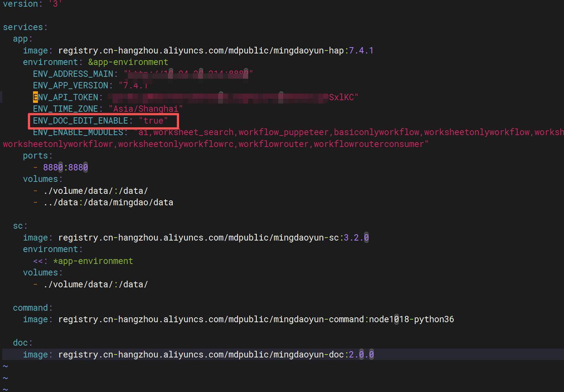Click "workflowrouterconsumer" at the modules end
Screen dimensions: 564x392
pyautogui.click(x=369, y=144)
